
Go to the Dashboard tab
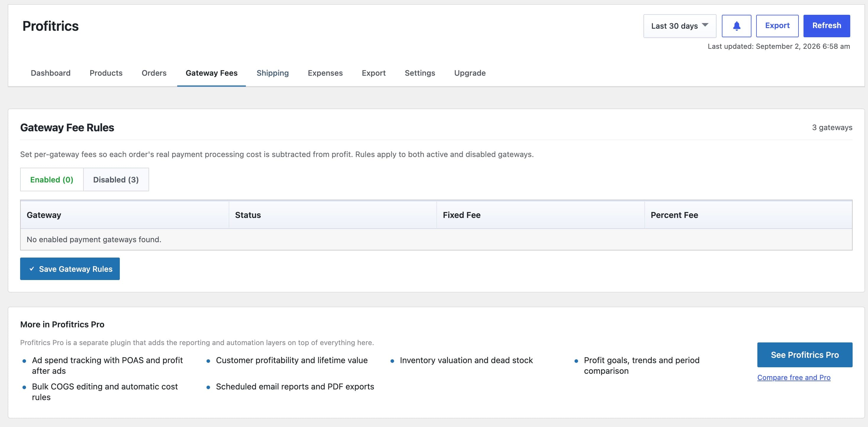[x=51, y=73]
